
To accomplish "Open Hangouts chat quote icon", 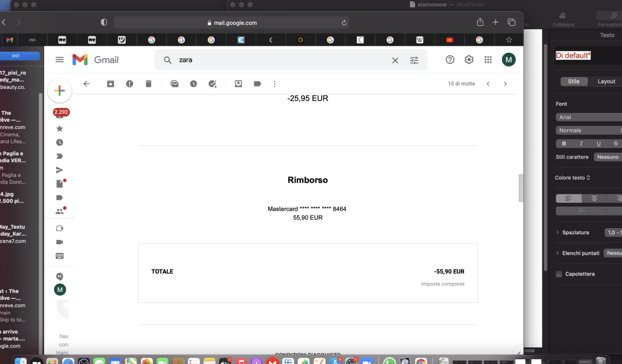I will tap(60, 277).
